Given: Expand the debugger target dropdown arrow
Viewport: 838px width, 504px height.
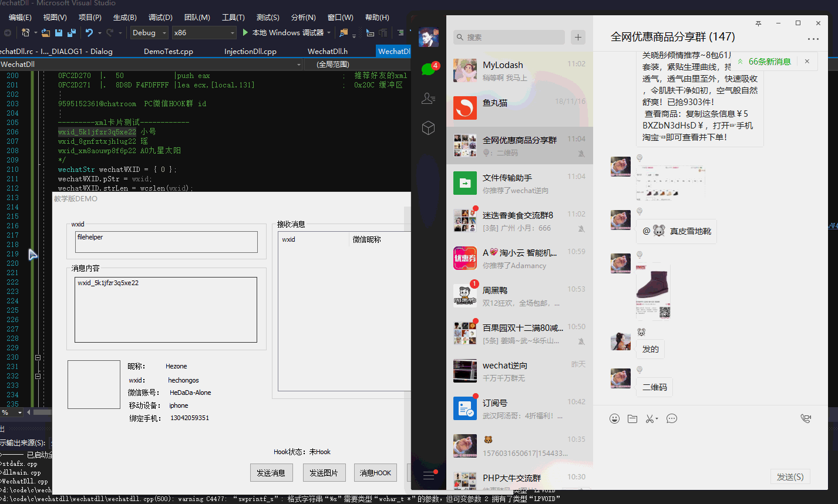Looking at the screenshot, I should [x=329, y=33].
